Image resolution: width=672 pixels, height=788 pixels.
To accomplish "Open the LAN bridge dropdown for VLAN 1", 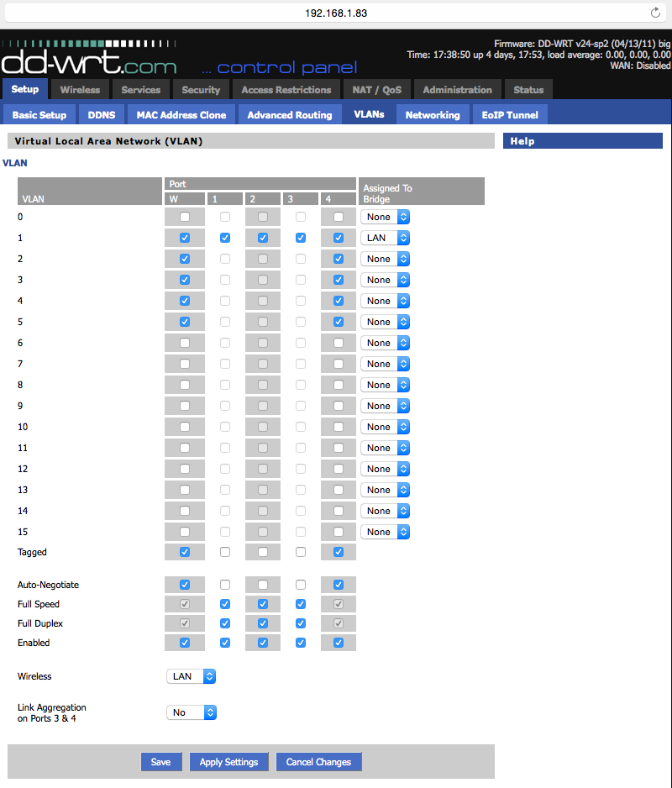I will (x=385, y=238).
